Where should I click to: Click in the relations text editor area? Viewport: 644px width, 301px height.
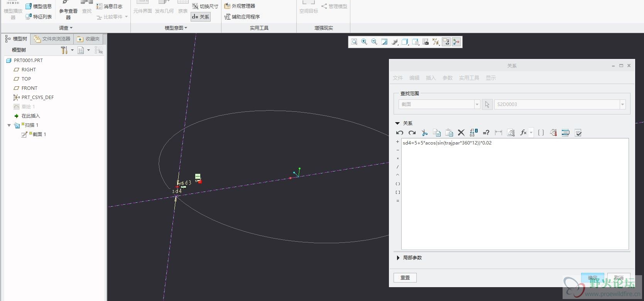pos(515,194)
